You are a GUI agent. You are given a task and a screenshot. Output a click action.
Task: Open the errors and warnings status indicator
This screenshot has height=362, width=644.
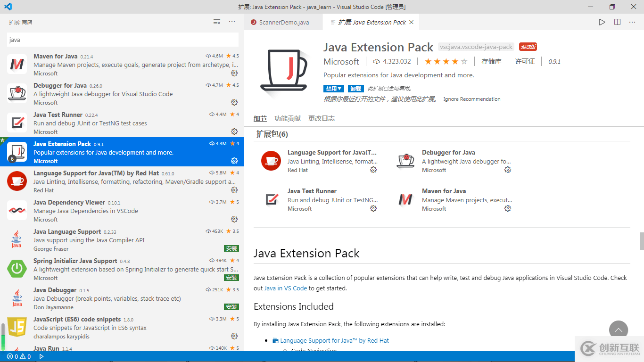point(19,357)
